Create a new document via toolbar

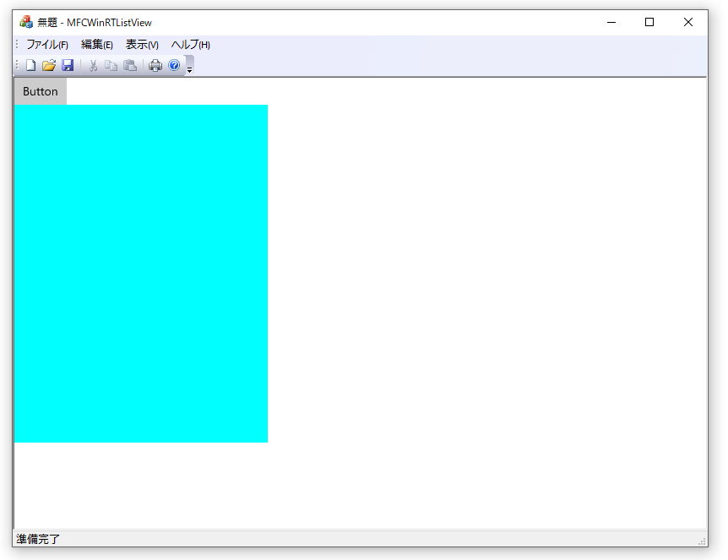30,65
